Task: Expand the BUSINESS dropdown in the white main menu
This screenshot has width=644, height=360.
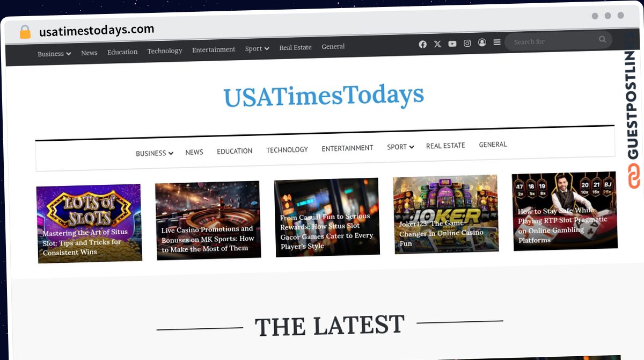Action: point(155,153)
